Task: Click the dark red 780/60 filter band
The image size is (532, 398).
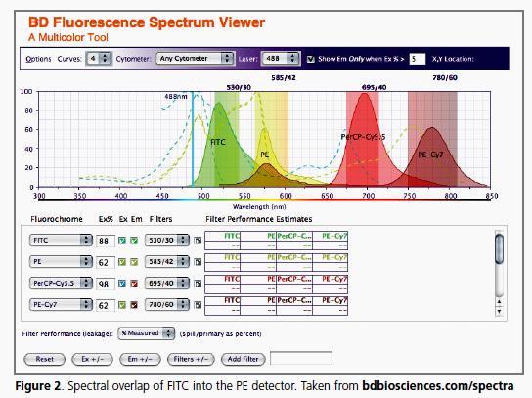Action: point(432,139)
